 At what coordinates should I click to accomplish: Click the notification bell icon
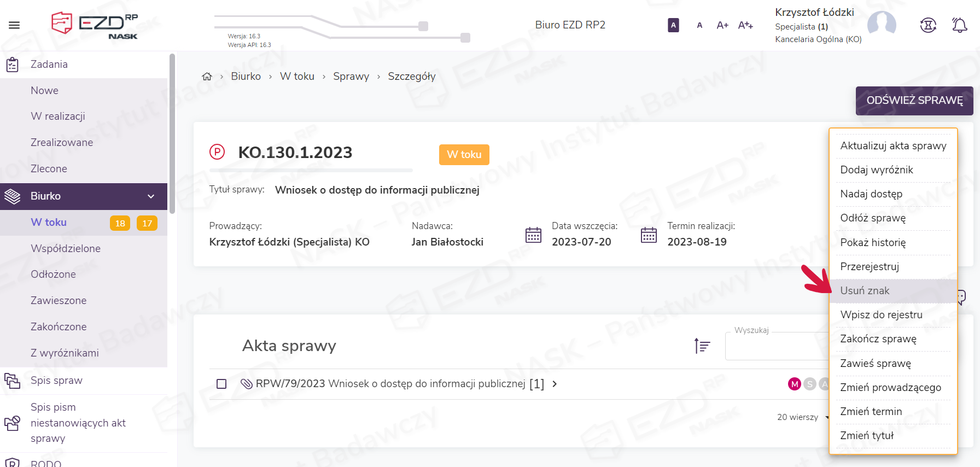tap(959, 25)
